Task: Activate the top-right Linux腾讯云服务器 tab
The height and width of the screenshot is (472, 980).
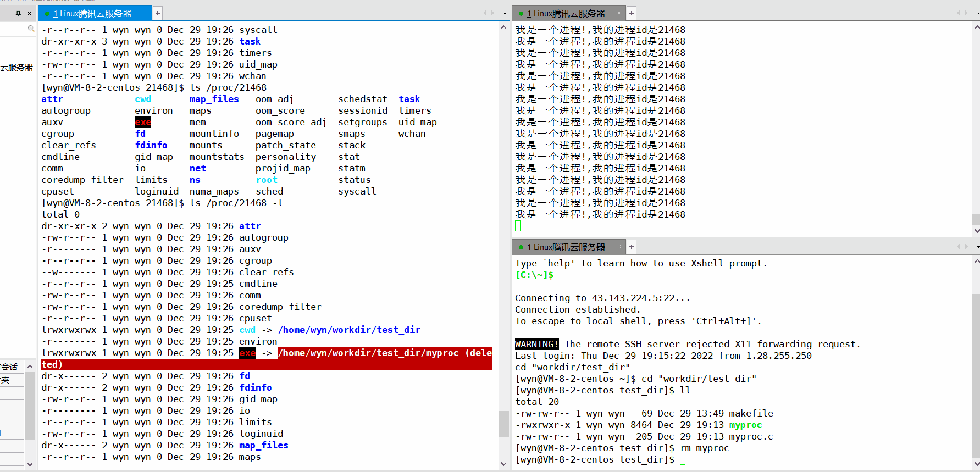Action: [x=566, y=13]
